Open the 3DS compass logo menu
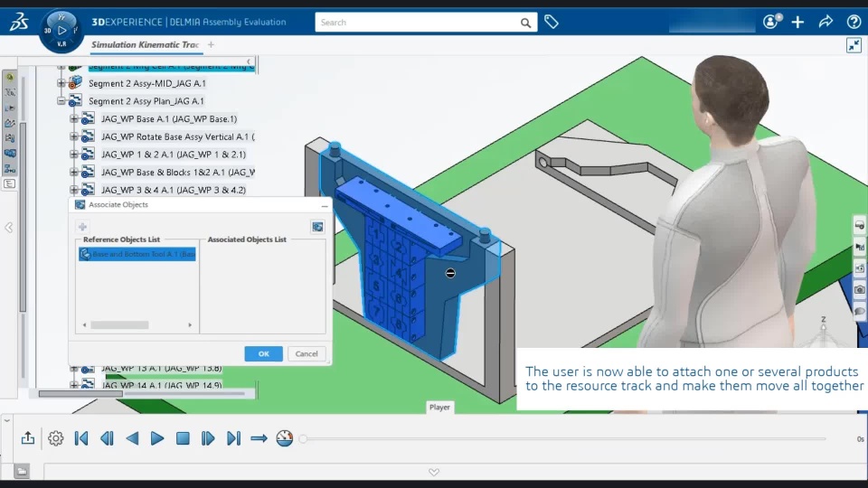 (x=19, y=22)
